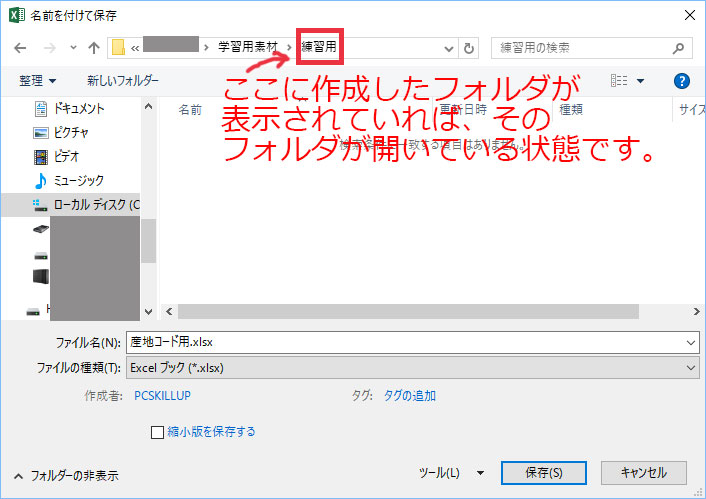Select ローカル ディスク (C drive
The height and width of the screenshot is (499, 706).
point(72,205)
